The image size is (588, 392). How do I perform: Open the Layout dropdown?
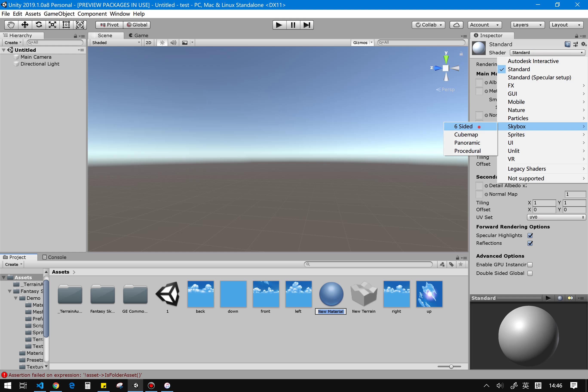tap(566, 25)
